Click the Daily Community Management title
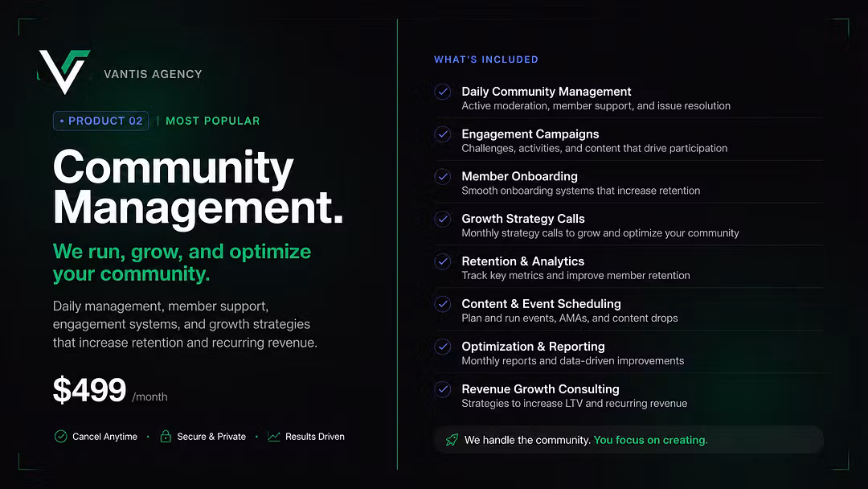The width and height of the screenshot is (868, 489). point(547,92)
